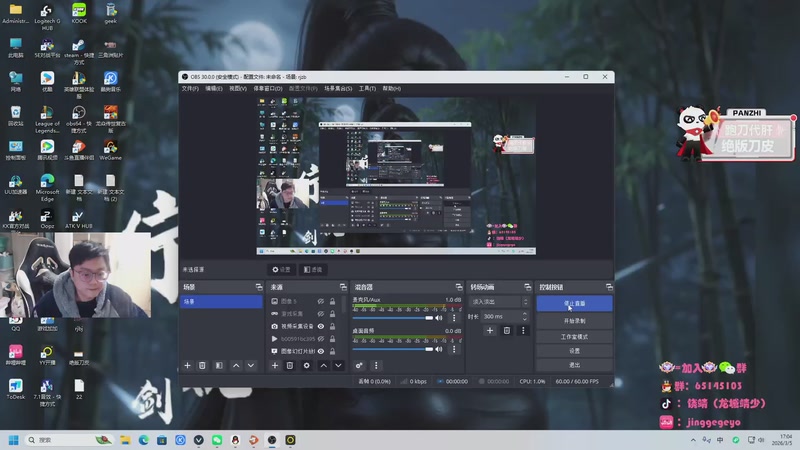Move scene down with the down arrow
This screenshot has height=450, width=800.
tap(251, 365)
